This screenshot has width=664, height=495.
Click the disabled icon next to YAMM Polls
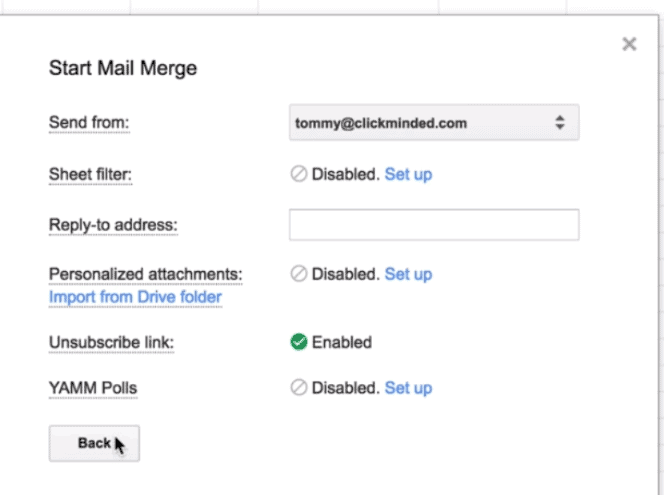tap(299, 387)
